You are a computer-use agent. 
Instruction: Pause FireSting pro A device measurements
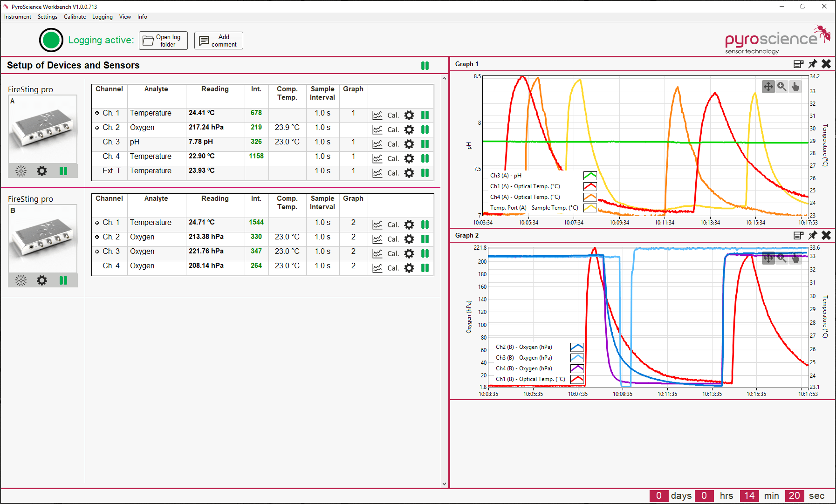[x=63, y=171]
